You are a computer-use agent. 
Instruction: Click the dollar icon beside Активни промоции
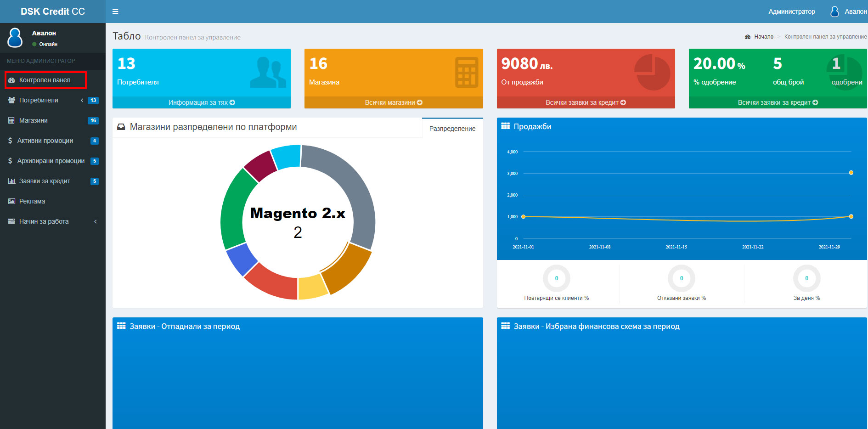click(x=10, y=141)
